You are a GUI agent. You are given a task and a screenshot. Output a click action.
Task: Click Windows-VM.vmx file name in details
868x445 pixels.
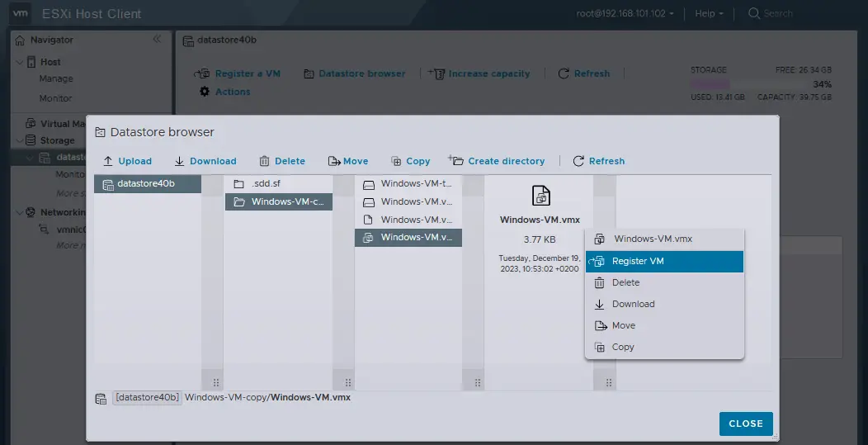coord(540,220)
